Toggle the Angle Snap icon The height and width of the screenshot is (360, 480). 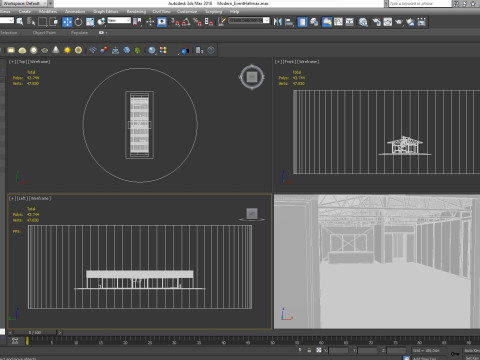pos(186,22)
